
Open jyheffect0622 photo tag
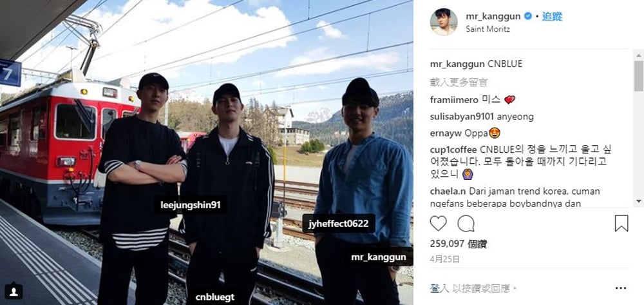[339, 224]
